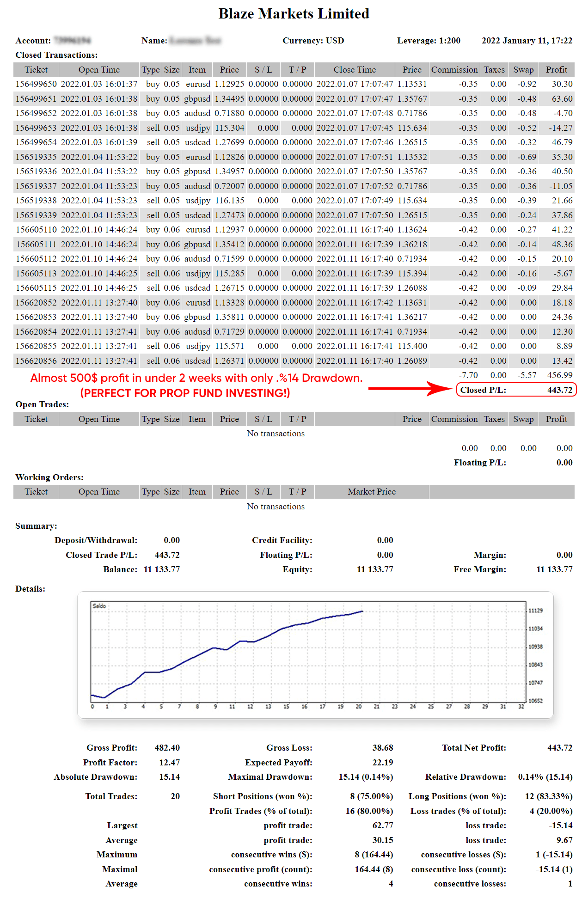Click the "Credit Facility:" label
The height and width of the screenshot is (923, 588).
click(x=282, y=540)
